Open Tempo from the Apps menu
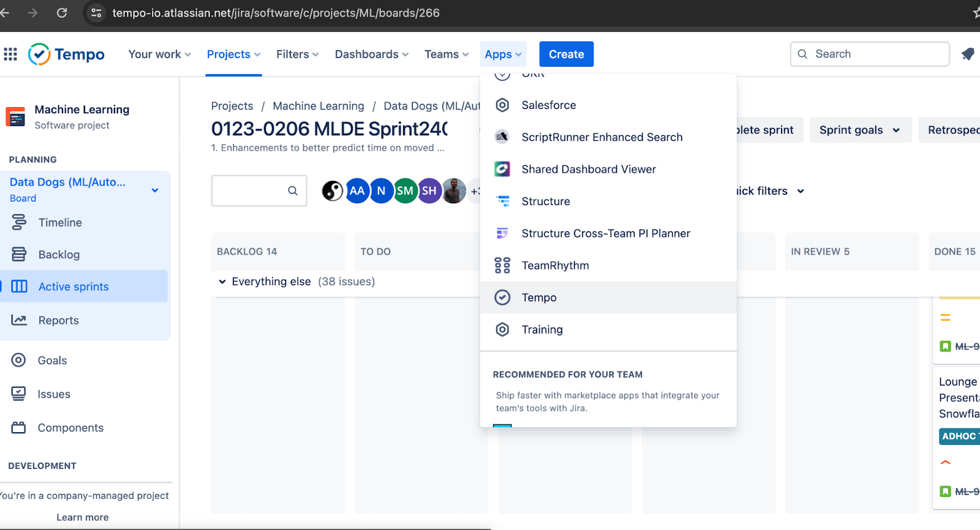Viewport: 980px width, 530px height. 539,297
